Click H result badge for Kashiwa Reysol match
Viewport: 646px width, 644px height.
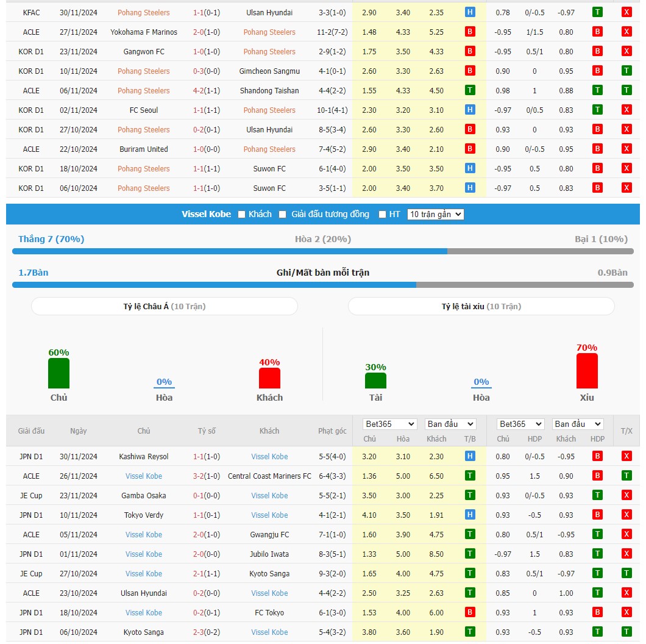(470, 456)
